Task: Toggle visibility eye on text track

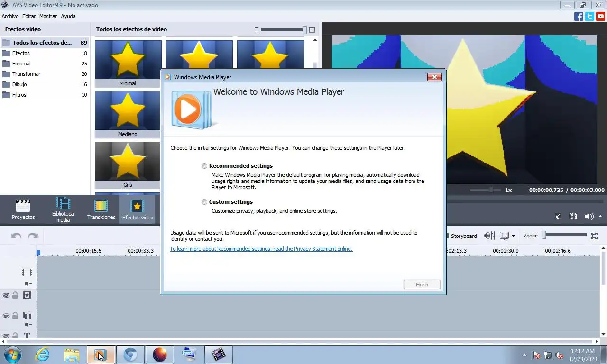Action: tap(6, 336)
